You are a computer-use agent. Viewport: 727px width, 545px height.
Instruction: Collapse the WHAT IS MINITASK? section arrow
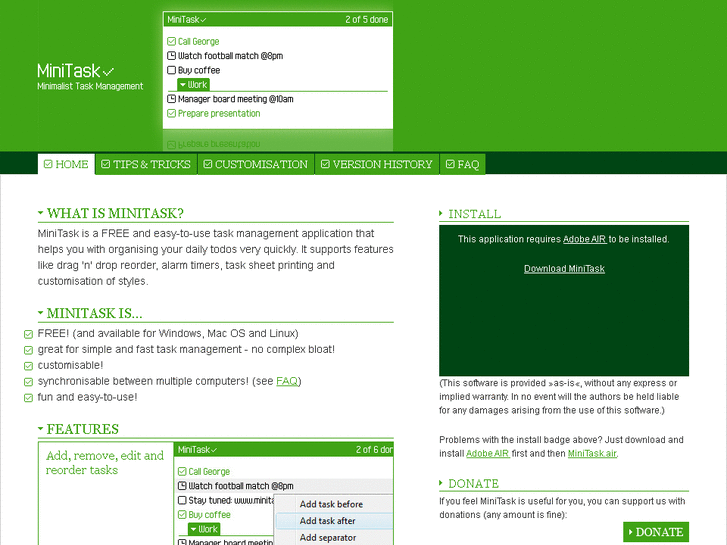point(41,213)
